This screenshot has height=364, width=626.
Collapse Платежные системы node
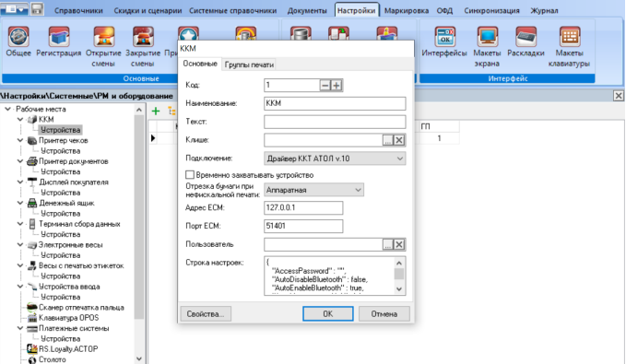pos(20,328)
